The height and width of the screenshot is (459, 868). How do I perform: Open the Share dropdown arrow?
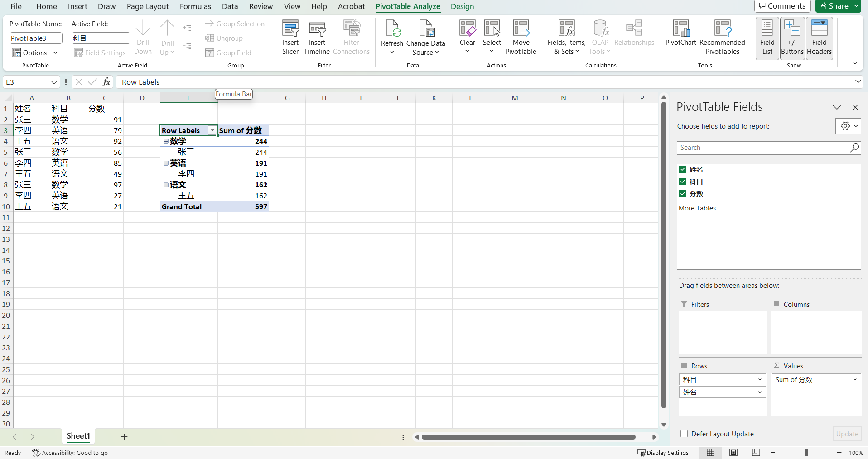[x=856, y=6]
